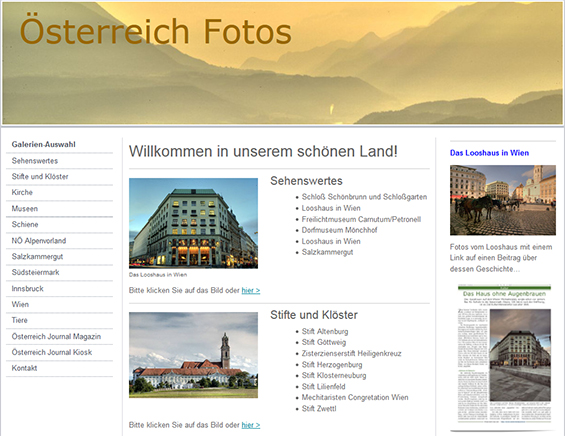Screen dimensions: 565x436
Task: Click Mechitaristen Congretation Wien list item
Action: 355,397
